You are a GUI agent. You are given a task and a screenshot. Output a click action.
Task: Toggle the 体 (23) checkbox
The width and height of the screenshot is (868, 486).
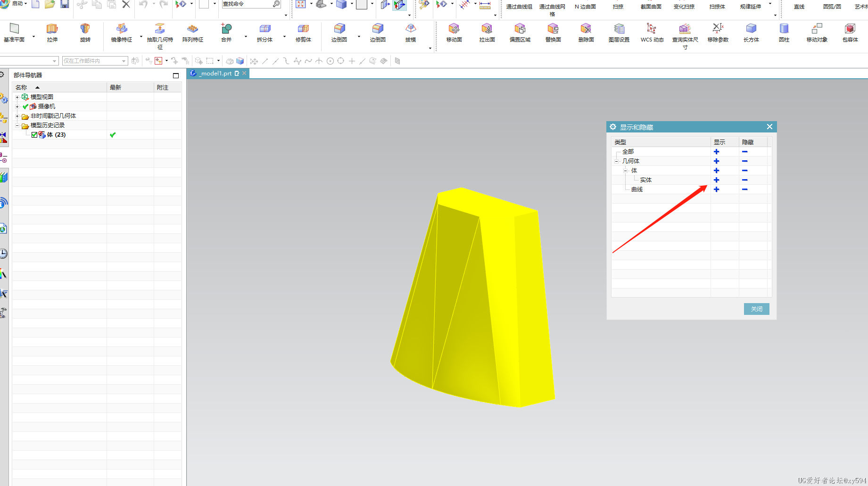point(34,135)
